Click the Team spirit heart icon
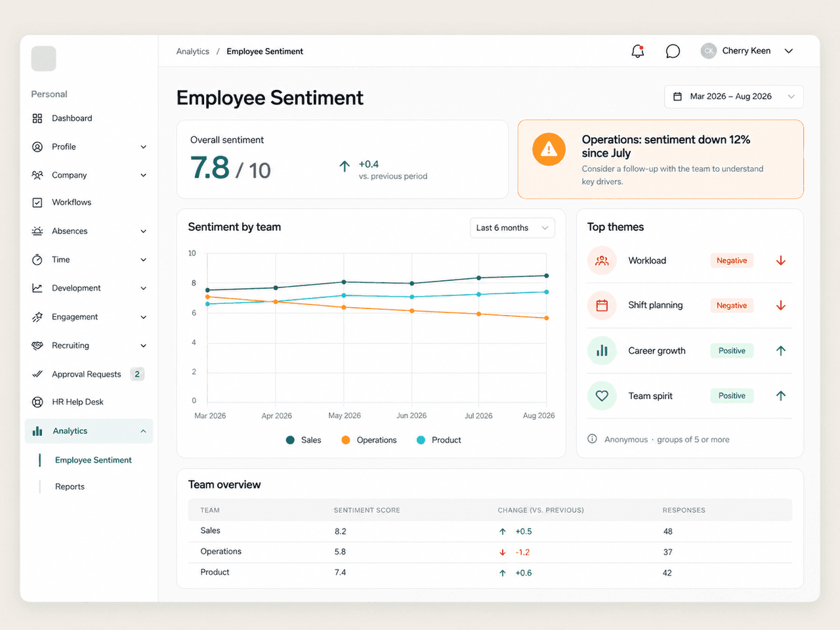840x630 pixels. point(602,396)
